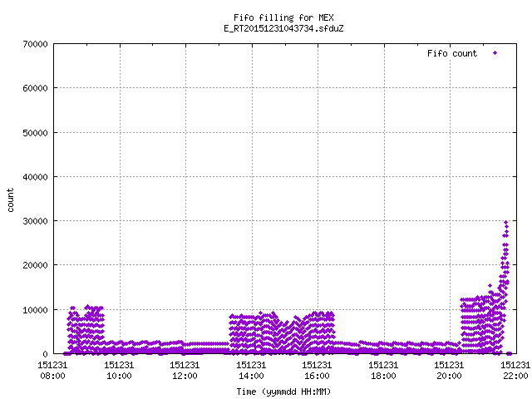Click the purple legend diamond marker
Screen dimensions: 532x399
pos(495,53)
